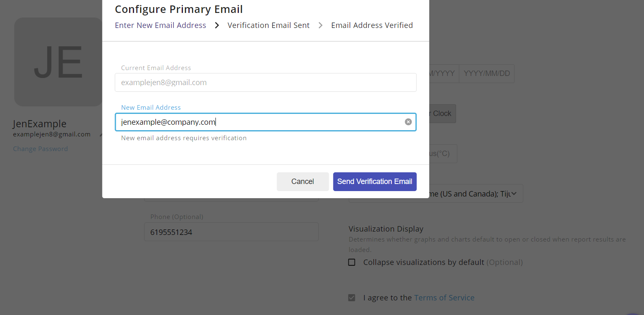The image size is (644, 315).
Task: Click the JE profile avatar
Action: (58, 62)
